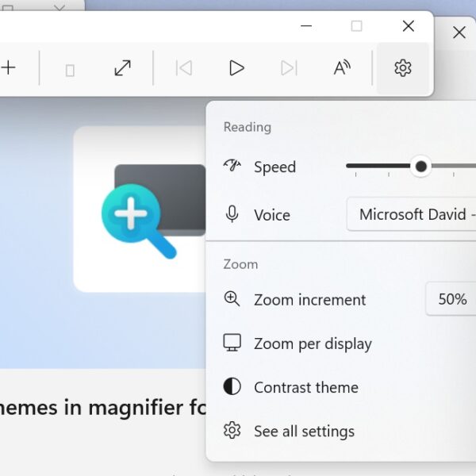Select Read from here icon
This screenshot has height=476, width=476.
(x=342, y=67)
